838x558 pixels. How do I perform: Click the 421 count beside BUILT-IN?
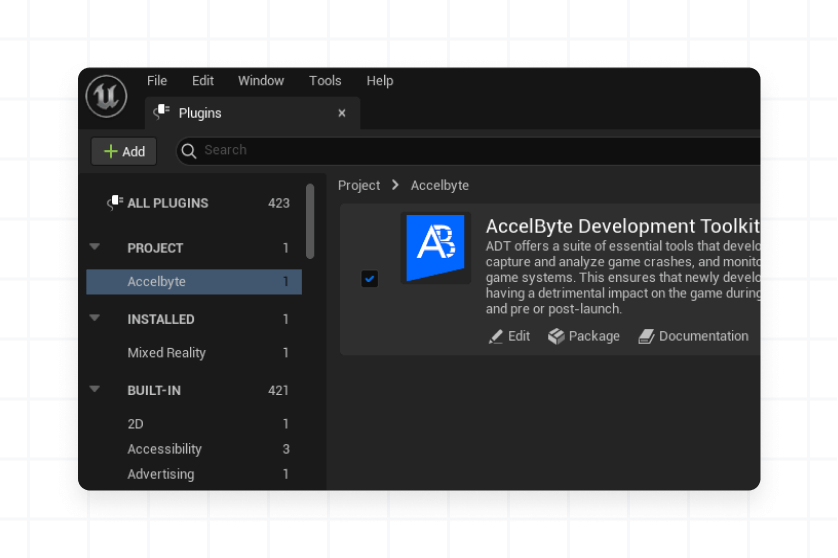point(278,391)
